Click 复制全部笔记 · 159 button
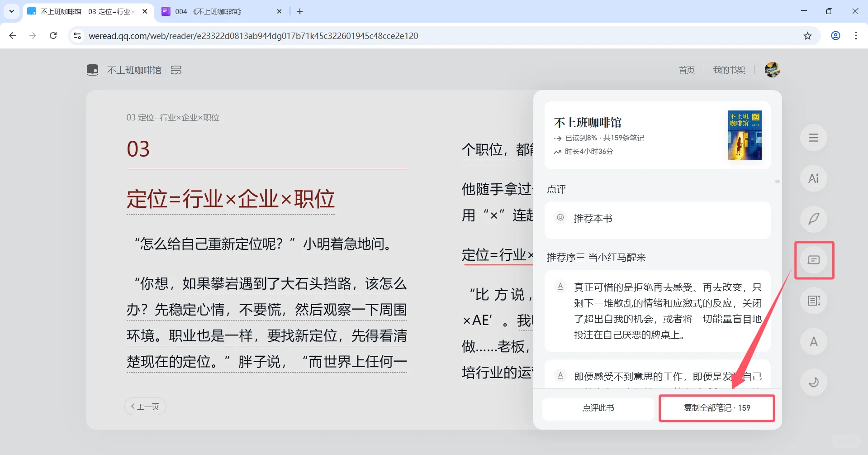The height and width of the screenshot is (455, 868). pyautogui.click(x=716, y=408)
